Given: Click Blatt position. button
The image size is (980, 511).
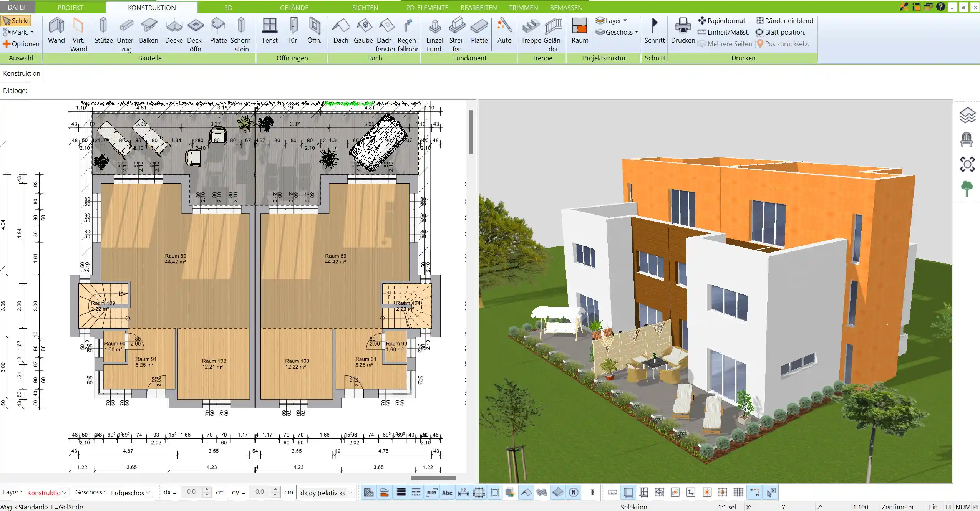Looking at the screenshot, I should tap(781, 32).
